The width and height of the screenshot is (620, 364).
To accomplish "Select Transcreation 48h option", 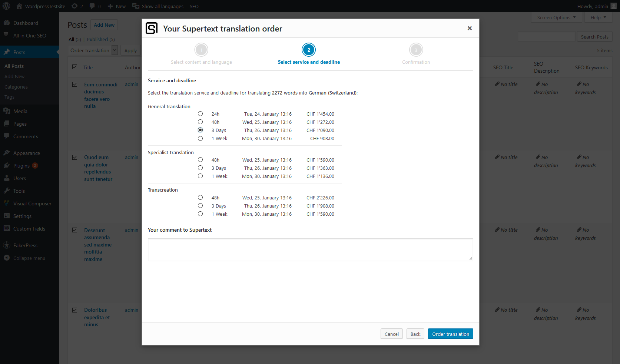I will [x=200, y=198].
